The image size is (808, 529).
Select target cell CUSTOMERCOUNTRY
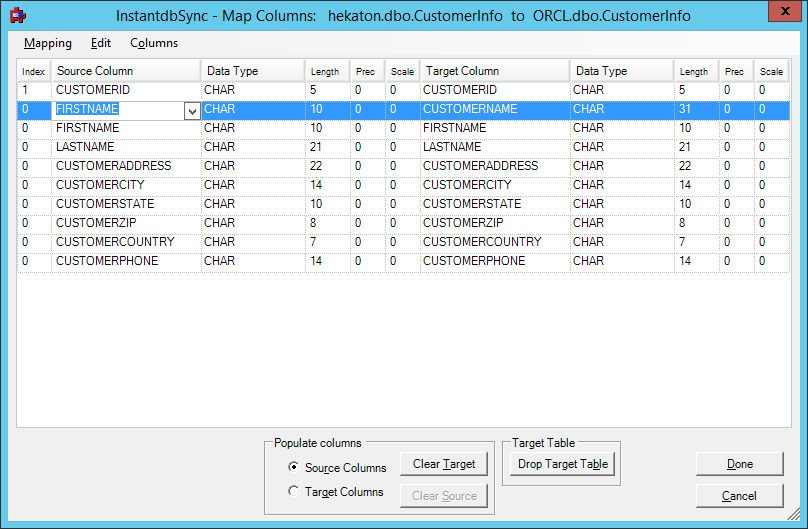point(495,243)
